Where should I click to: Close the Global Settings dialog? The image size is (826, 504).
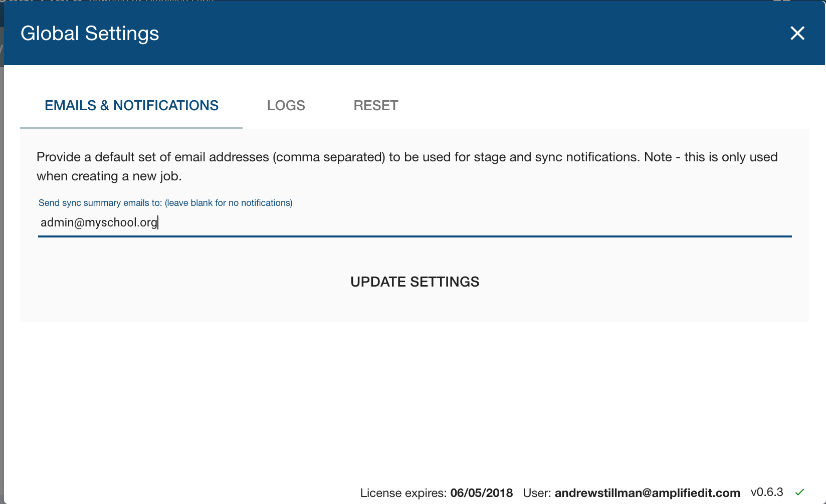tap(797, 34)
